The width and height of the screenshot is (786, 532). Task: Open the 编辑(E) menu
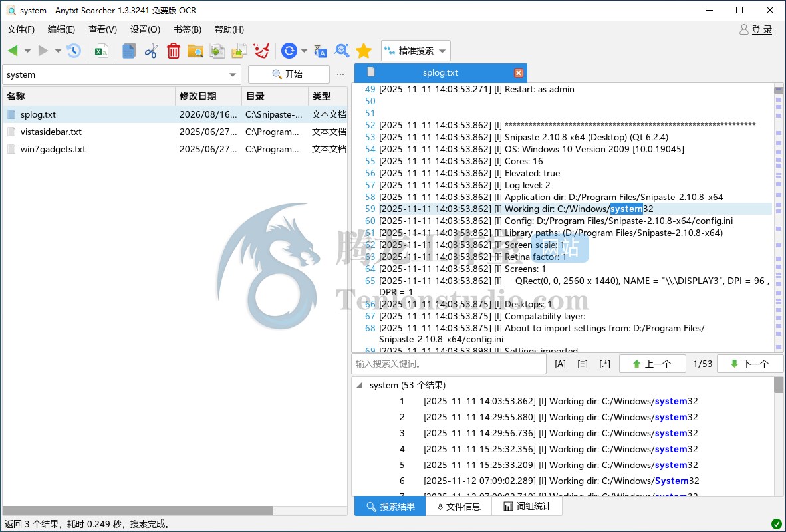coord(62,29)
